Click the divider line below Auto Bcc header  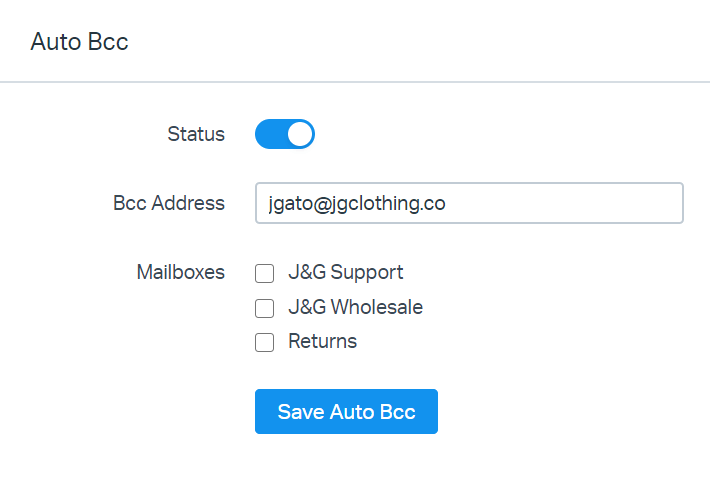pyautogui.click(x=355, y=81)
